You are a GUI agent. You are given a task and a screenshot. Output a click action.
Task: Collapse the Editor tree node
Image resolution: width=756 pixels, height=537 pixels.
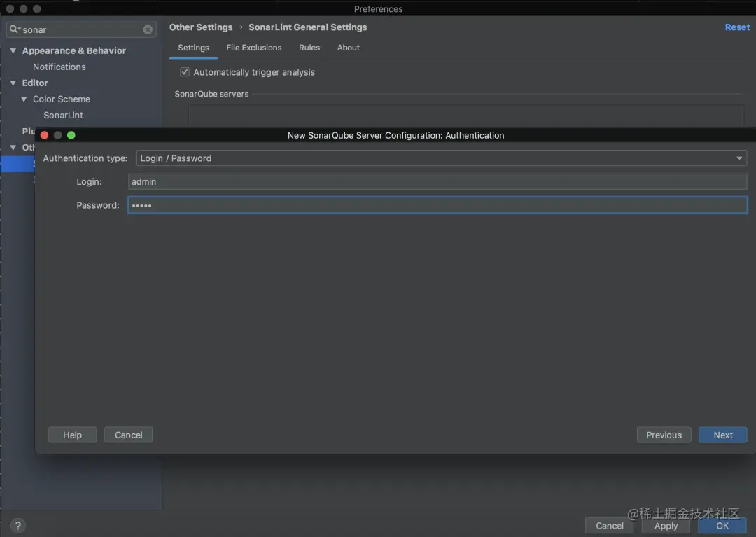[x=13, y=83]
